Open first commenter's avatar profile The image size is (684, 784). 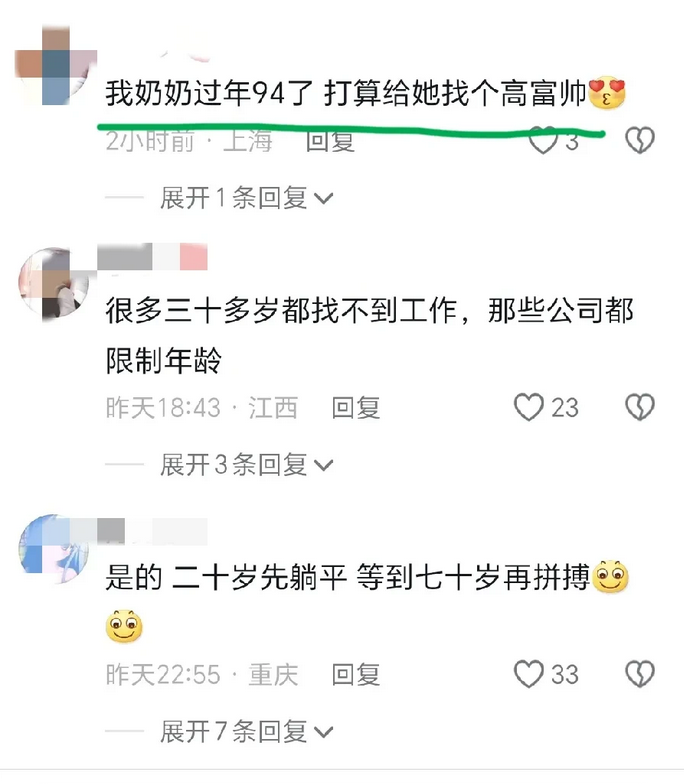[55, 66]
